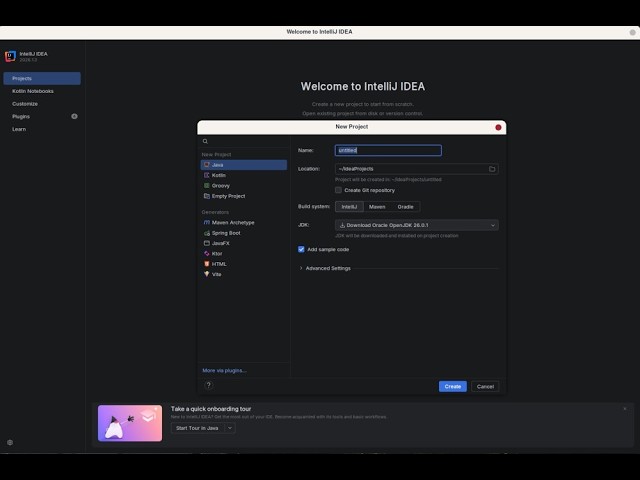
Task: Select Maven build system
Action: 377,207
